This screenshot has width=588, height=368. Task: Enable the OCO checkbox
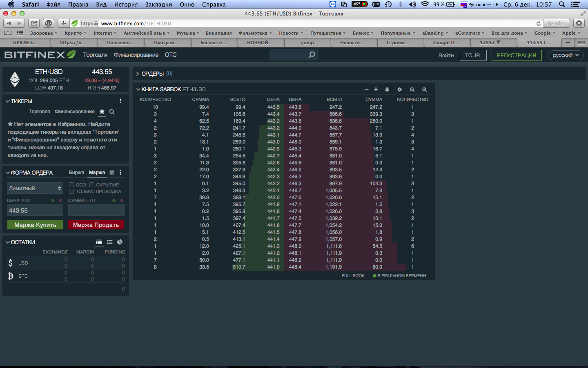tap(71, 185)
